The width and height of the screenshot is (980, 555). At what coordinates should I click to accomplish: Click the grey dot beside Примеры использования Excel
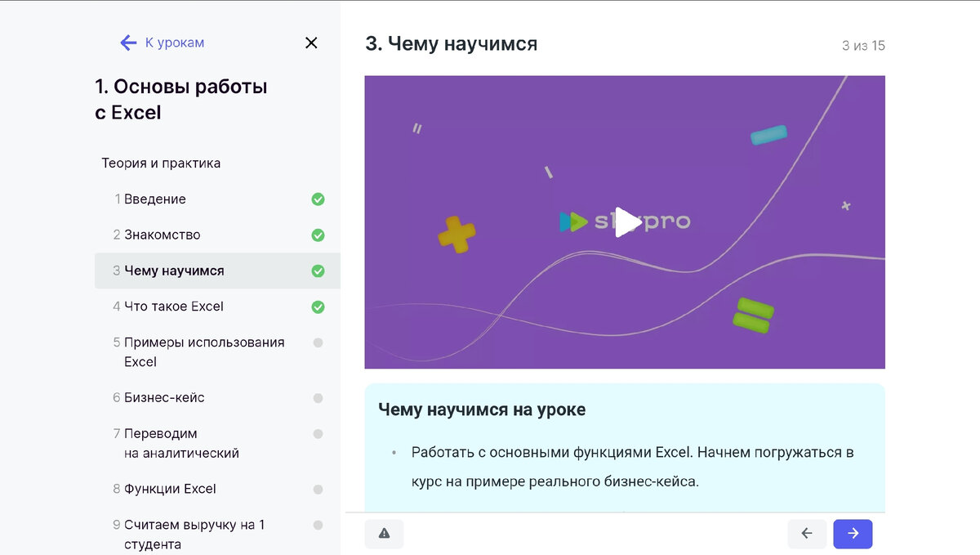(x=318, y=342)
